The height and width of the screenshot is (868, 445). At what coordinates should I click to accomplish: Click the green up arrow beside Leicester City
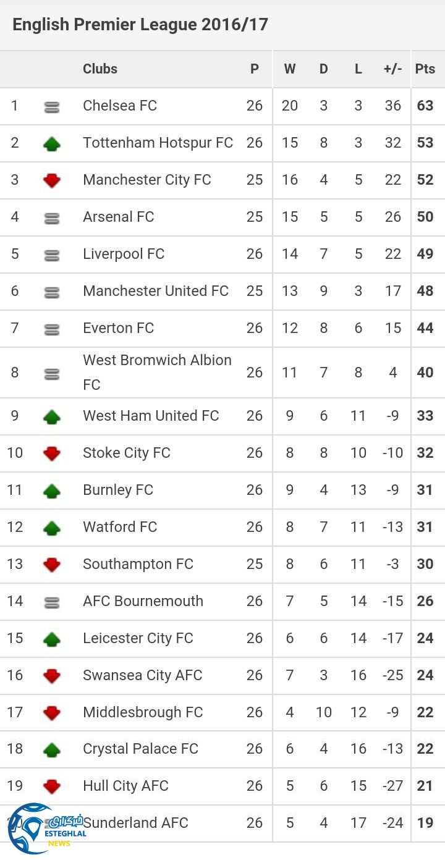(52, 639)
